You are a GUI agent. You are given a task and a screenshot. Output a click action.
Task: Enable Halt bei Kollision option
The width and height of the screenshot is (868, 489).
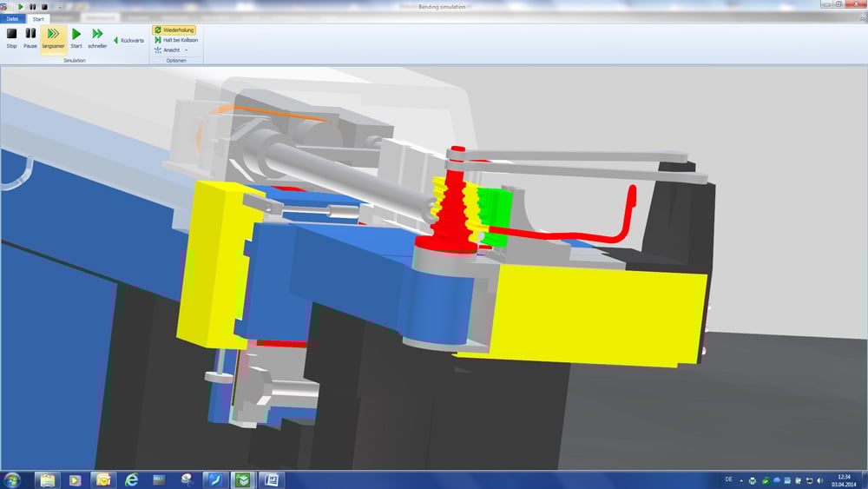click(x=176, y=40)
